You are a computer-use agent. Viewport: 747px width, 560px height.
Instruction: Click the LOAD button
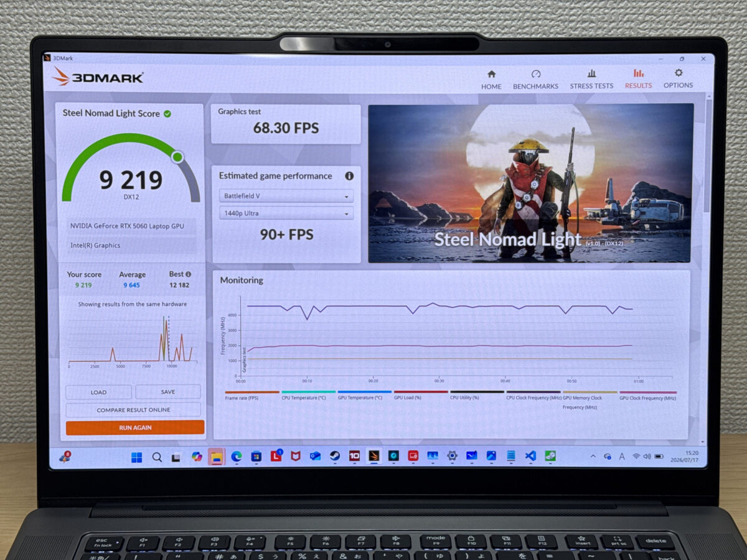(x=98, y=392)
